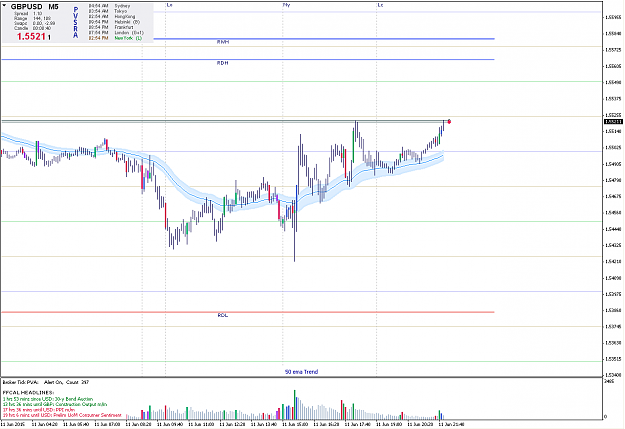Click the 11 Jun 04:20 time axis label

pos(45,424)
